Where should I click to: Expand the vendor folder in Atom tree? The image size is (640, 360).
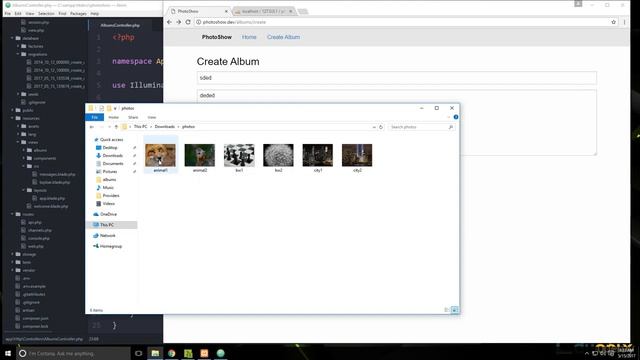(13, 270)
